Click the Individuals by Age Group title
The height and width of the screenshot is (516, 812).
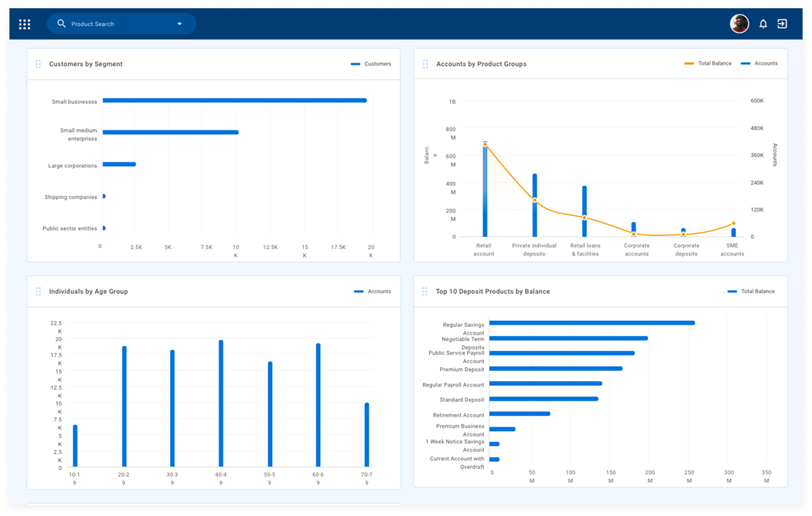88,291
